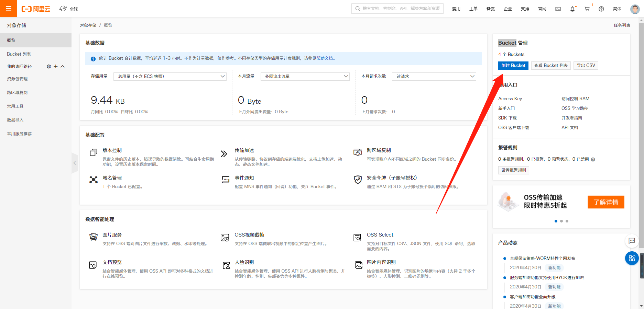Open 简体 language selector
The width and height of the screenshot is (644, 309).
coord(617,9)
